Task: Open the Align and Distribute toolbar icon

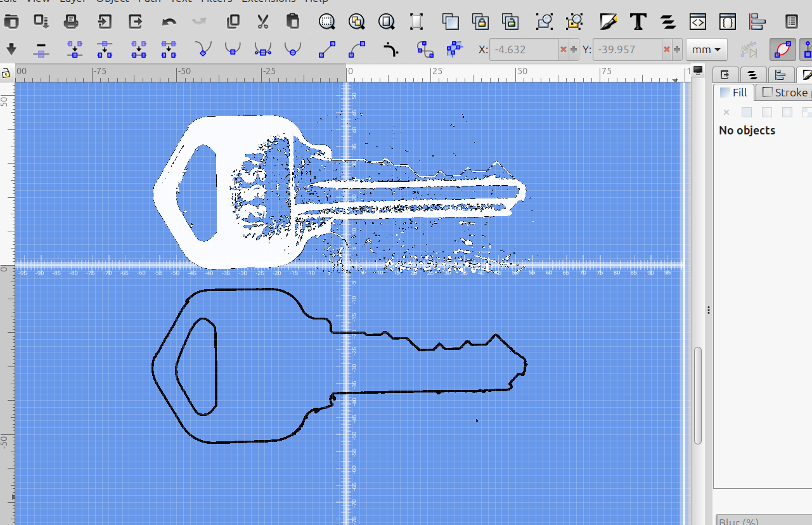Action: tap(757, 22)
